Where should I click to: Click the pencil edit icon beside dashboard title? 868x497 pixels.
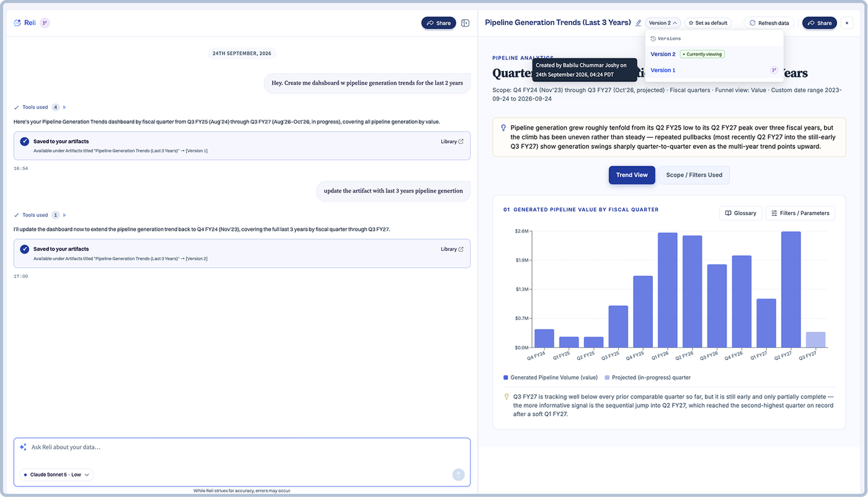point(639,23)
